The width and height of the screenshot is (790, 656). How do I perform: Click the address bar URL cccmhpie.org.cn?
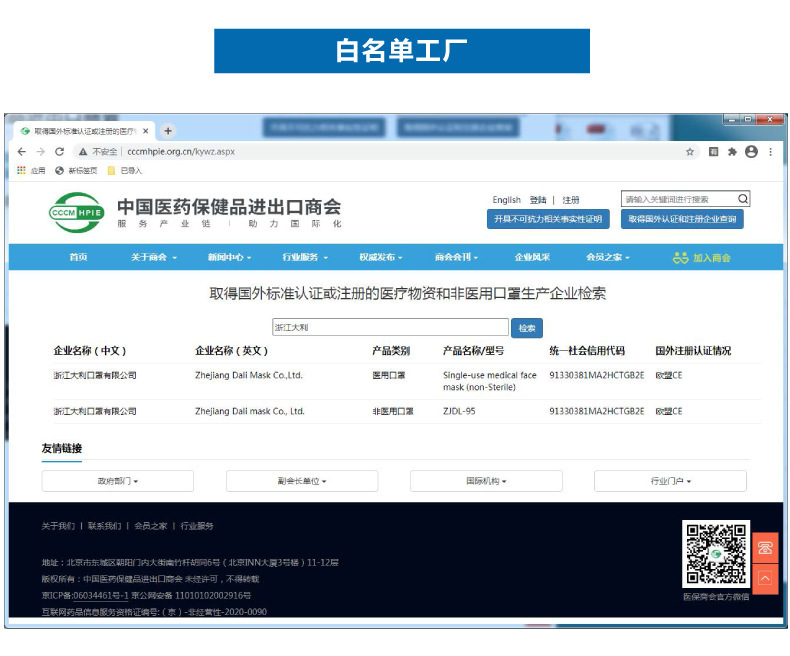(181, 152)
